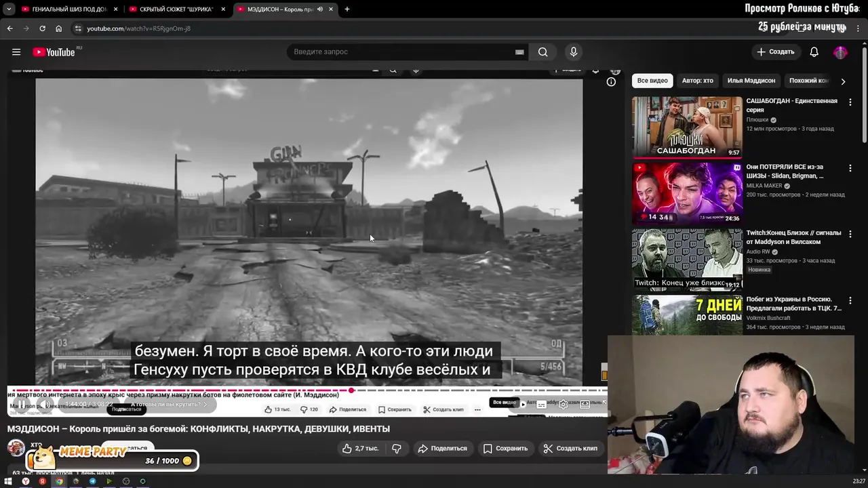The width and height of the screenshot is (868, 488).
Task: Open a new browser tab
Action: click(x=347, y=9)
